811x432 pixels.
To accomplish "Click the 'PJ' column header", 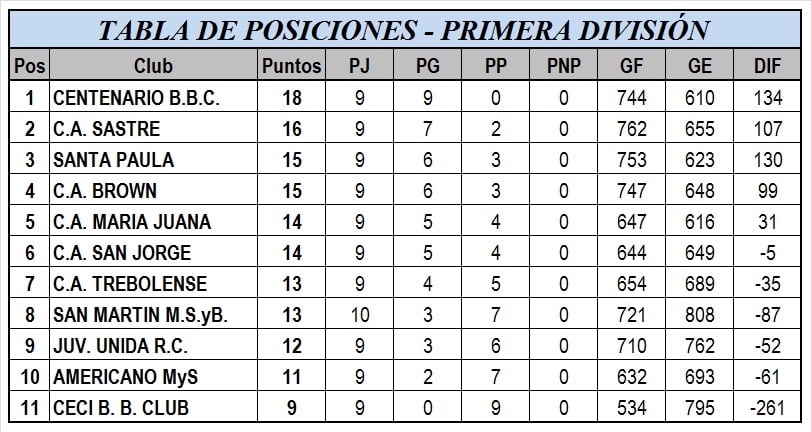I will pyautogui.click(x=359, y=67).
